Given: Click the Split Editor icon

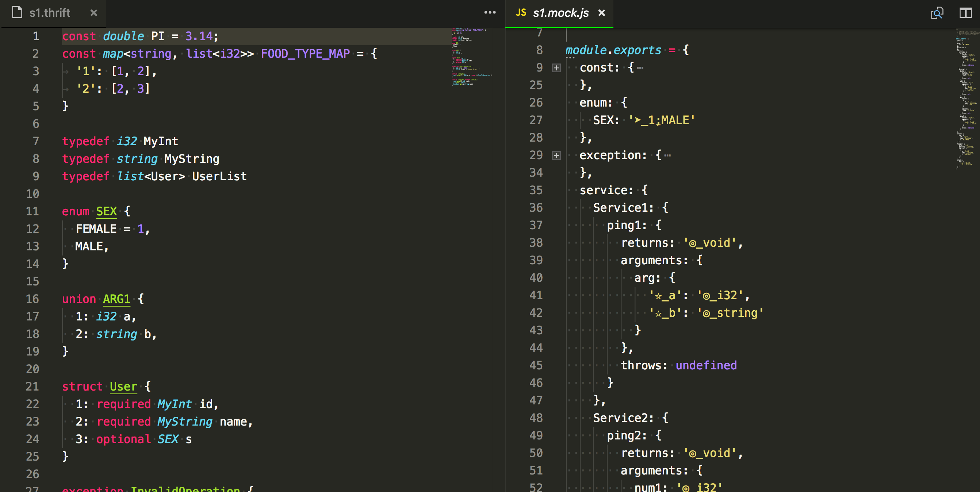Looking at the screenshot, I should tap(965, 13).
